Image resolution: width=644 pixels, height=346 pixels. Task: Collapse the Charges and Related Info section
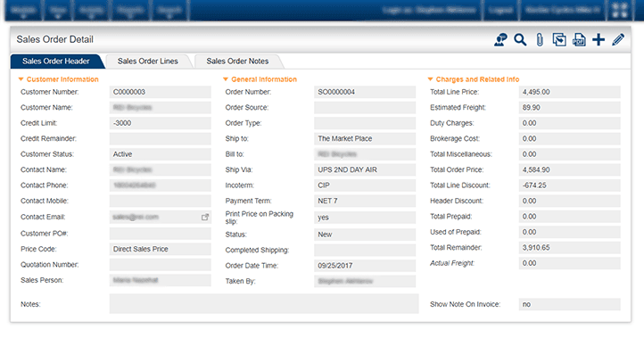point(430,79)
